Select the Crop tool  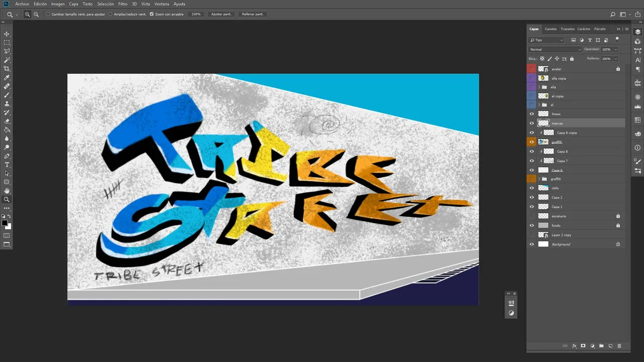pyautogui.click(x=7, y=69)
